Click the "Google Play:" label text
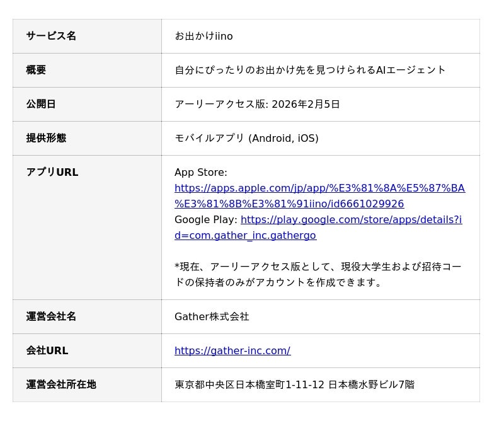The height and width of the screenshot is (421, 504). [x=205, y=220]
